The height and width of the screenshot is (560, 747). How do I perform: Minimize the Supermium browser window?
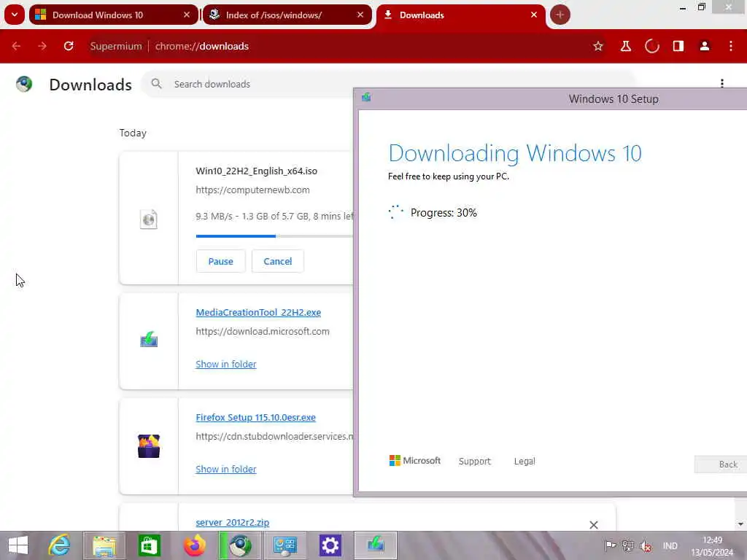click(683, 8)
